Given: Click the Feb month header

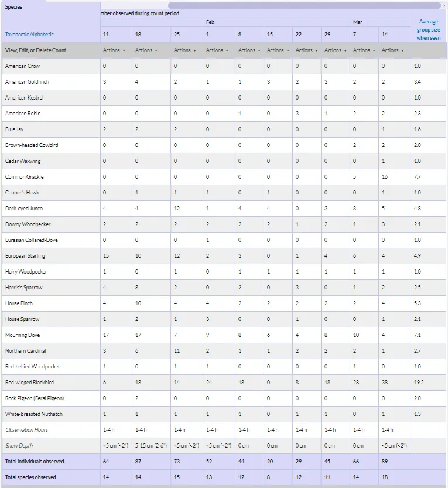Looking at the screenshot, I should (210, 22).
